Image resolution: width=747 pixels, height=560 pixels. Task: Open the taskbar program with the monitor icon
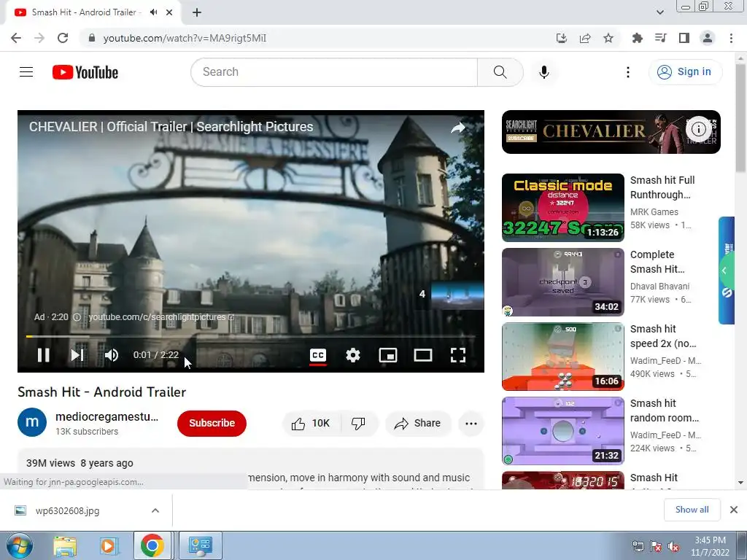point(200,545)
